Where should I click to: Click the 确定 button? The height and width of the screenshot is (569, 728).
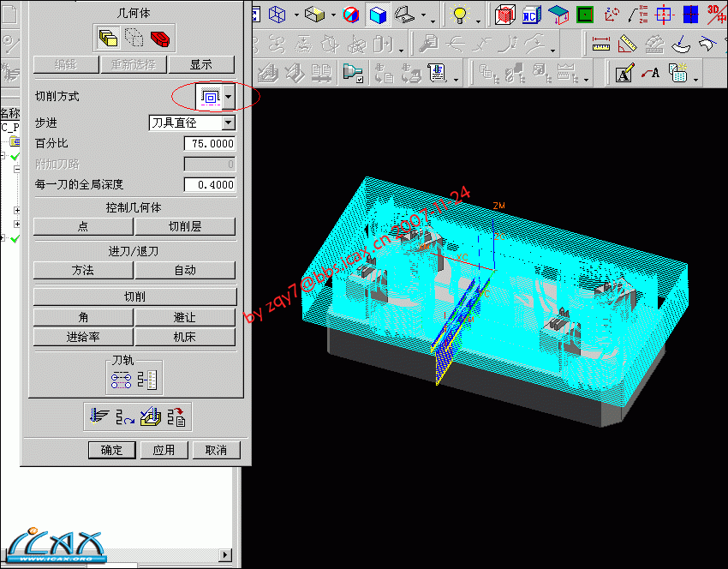point(111,450)
